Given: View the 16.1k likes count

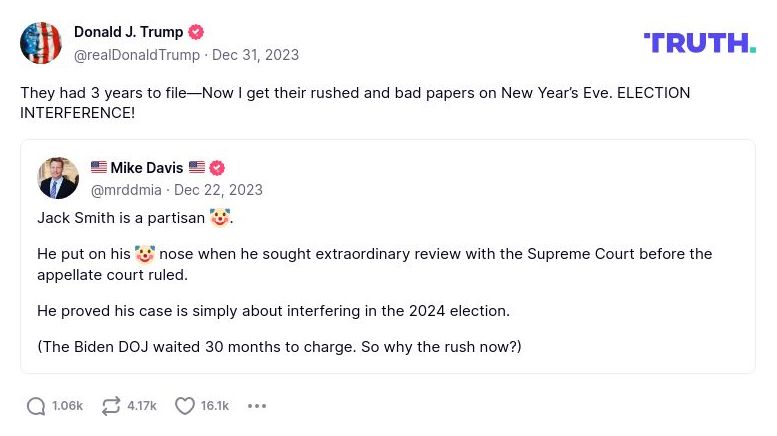Looking at the screenshot, I should click(215, 406).
